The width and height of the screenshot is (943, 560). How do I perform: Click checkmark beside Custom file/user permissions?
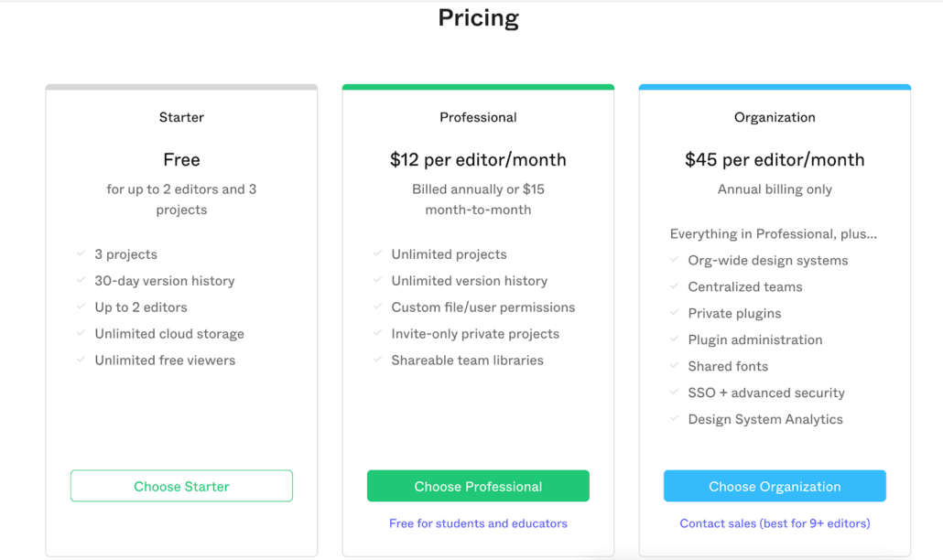coord(378,307)
